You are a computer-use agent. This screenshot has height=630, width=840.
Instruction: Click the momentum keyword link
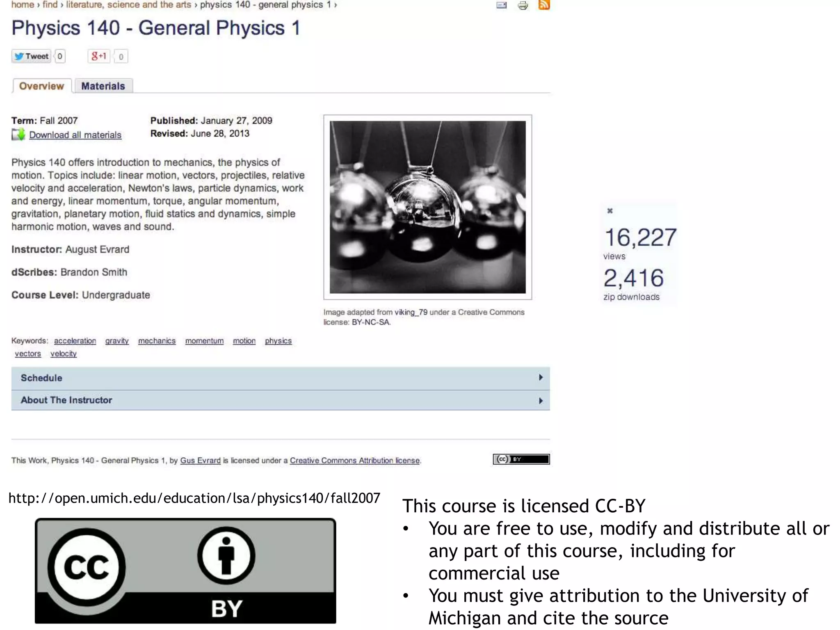204,341
